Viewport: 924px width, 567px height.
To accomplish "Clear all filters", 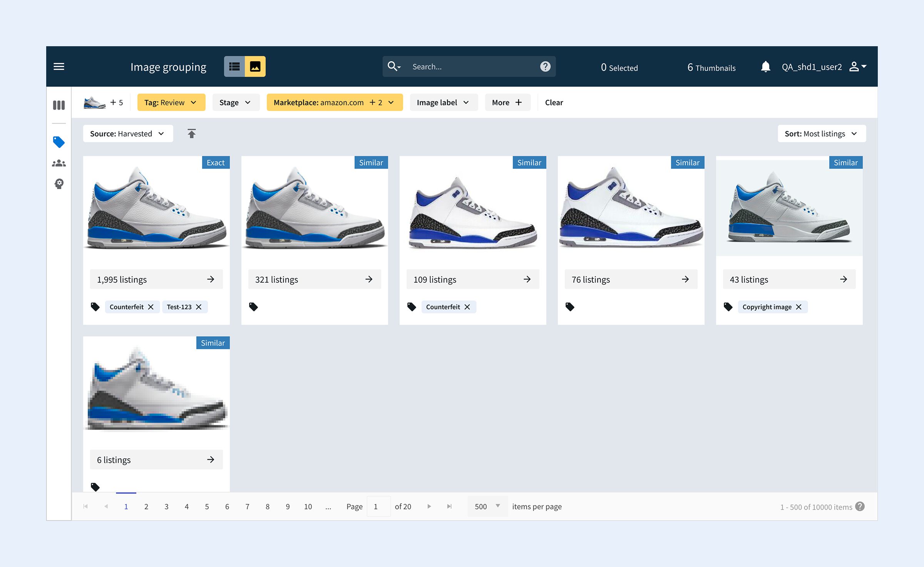I will point(554,102).
